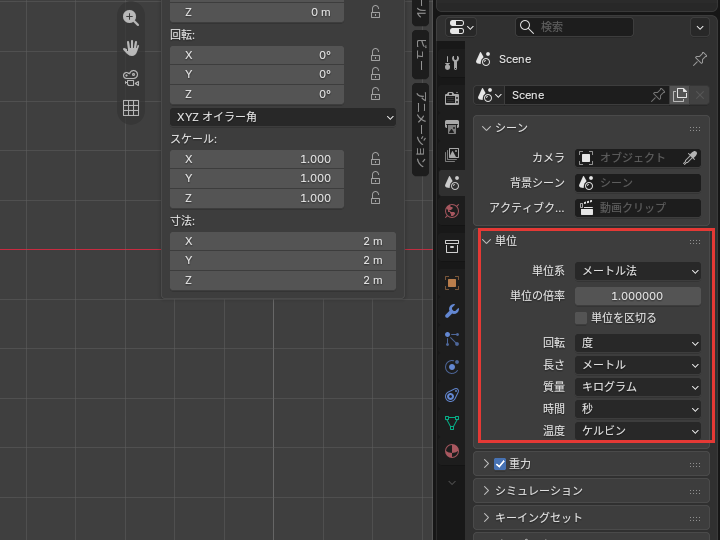The width and height of the screenshot is (720, 540).
Task: Open the 質量 キログラム dropdown
Action: [x=638, y=387]
